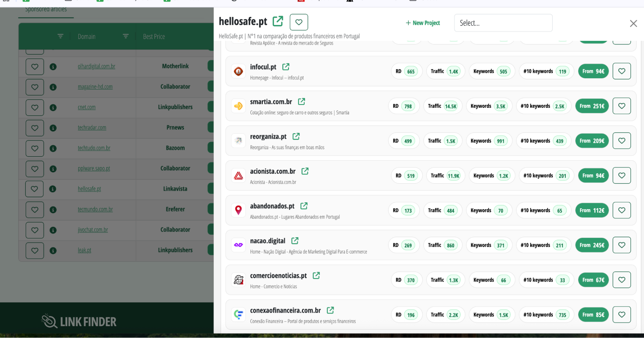The height and width of the screenshot is (338, 644).
Task: Open jivochat.com.br domain link
Action: (x=93, y=230)
